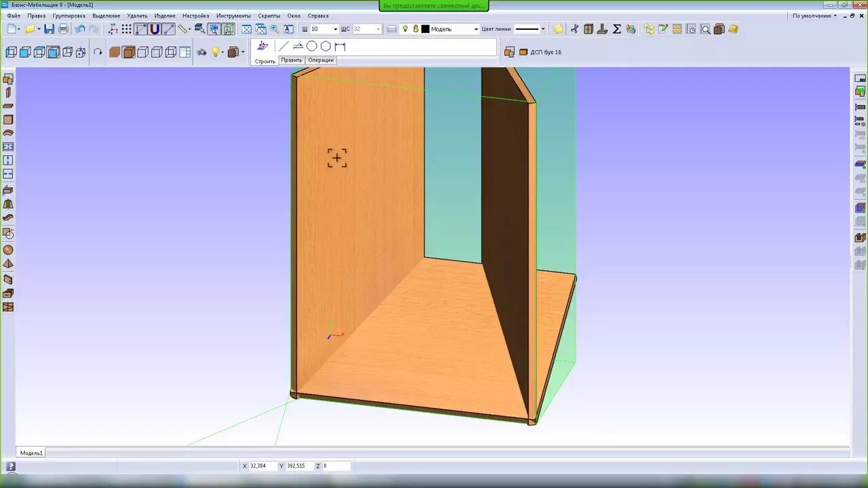Click the Y coordinate field

[x=299, y=466]
